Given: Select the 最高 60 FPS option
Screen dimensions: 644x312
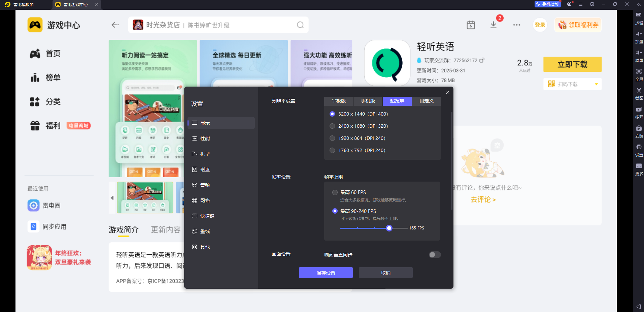Looking at the screenshot, I should (x=335, y=192).
